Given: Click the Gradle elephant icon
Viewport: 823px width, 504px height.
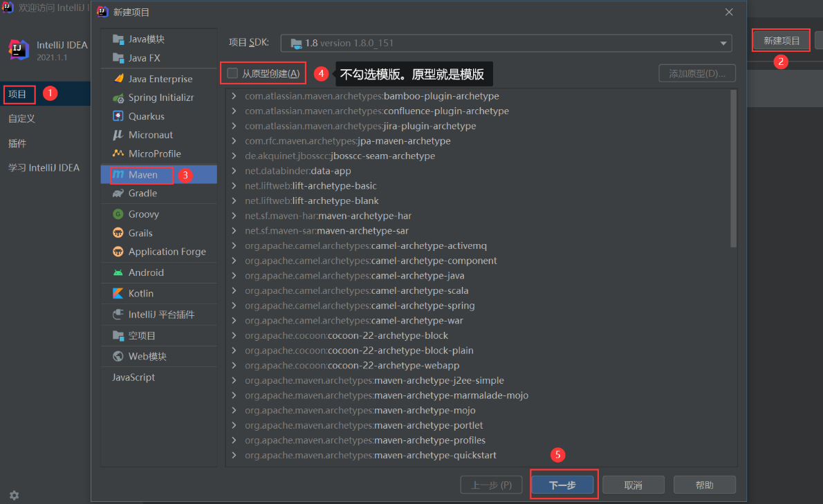Looking at the screenshot, I should 118,193.
